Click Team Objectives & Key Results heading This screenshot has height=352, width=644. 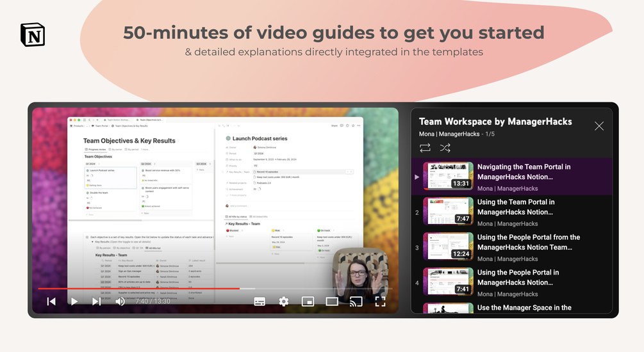[x=129, y=141]
